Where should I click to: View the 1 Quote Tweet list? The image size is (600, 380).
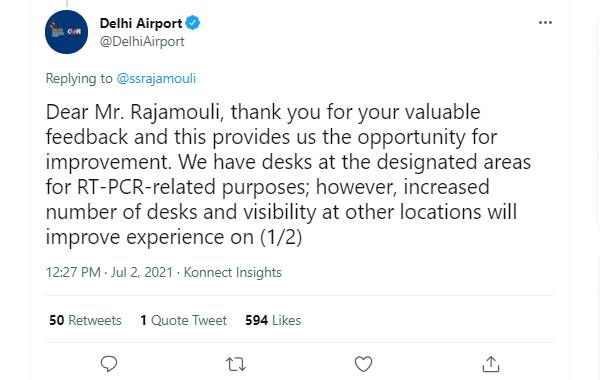(184, 320)
